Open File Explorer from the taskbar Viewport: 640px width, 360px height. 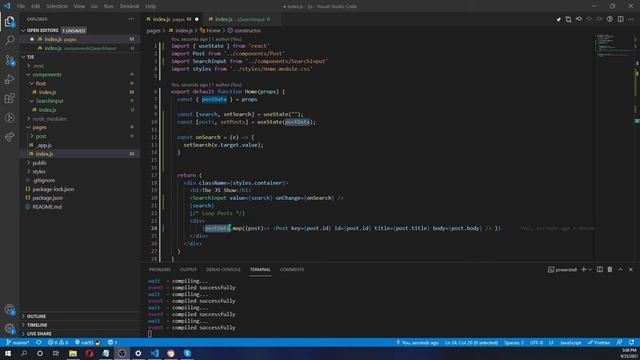(73, 353)
